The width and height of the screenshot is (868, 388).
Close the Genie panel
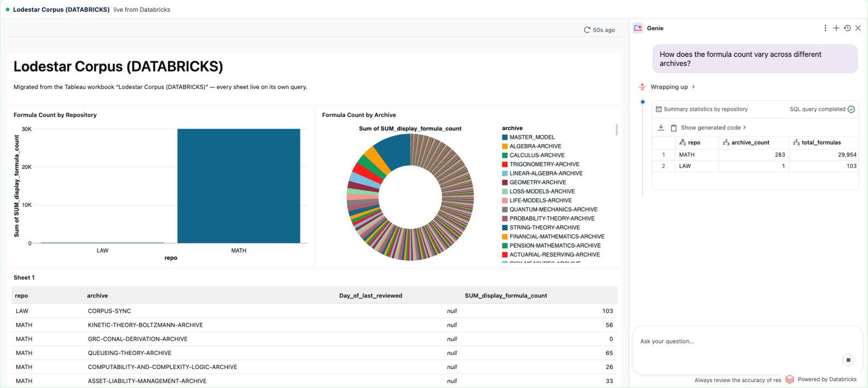[858, 28]
